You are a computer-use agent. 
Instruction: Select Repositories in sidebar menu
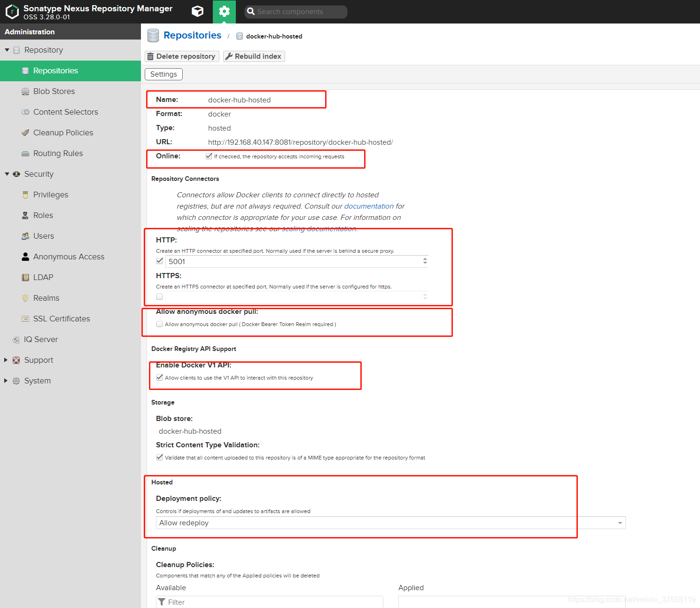click(70, 70)
